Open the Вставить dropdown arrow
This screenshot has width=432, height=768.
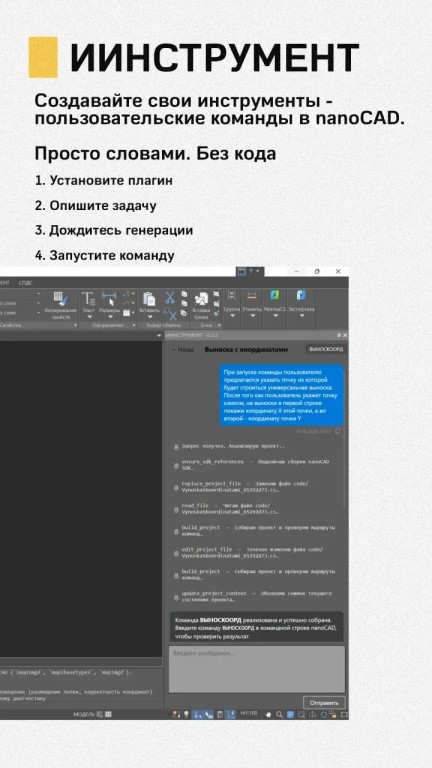[x=149, y=316]
